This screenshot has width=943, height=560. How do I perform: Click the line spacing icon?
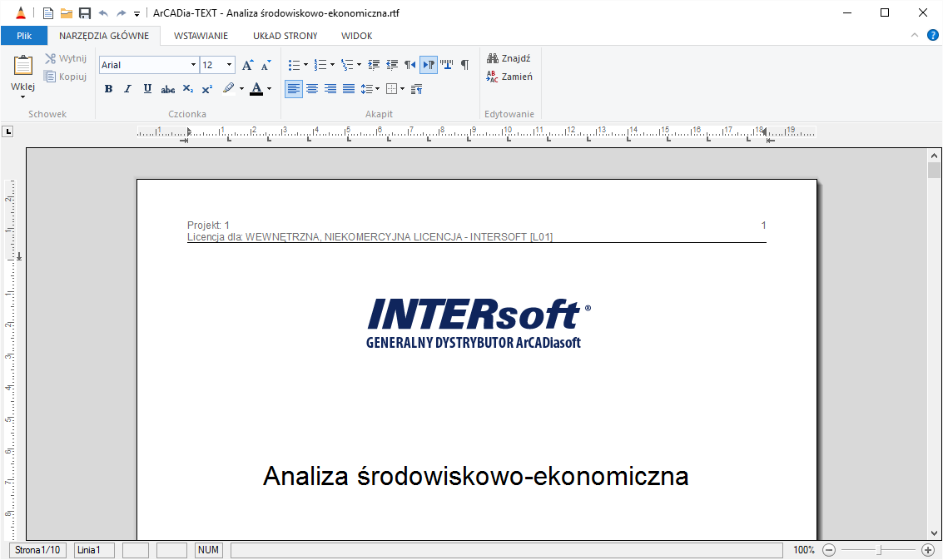[x=367, y=89]
